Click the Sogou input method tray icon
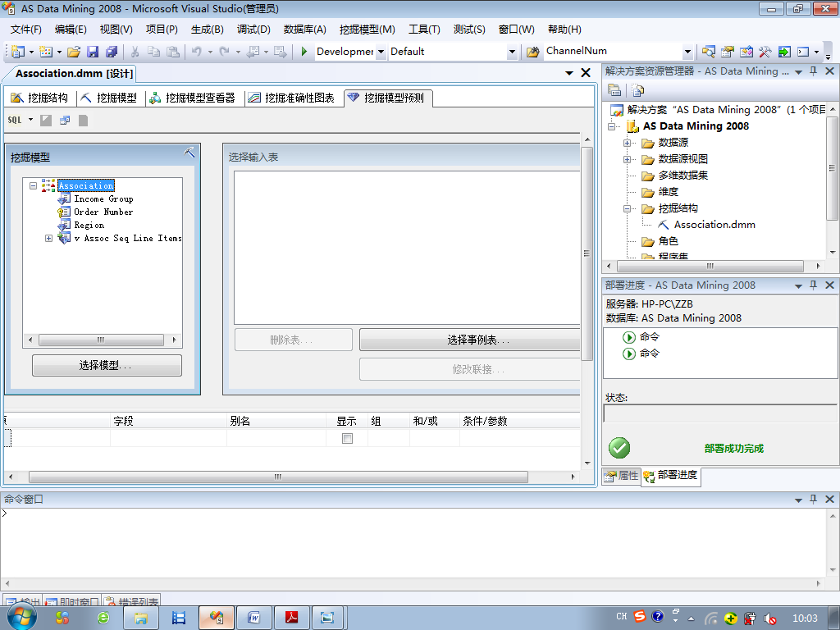Screen dimensions: 840x630 point(640,616)
